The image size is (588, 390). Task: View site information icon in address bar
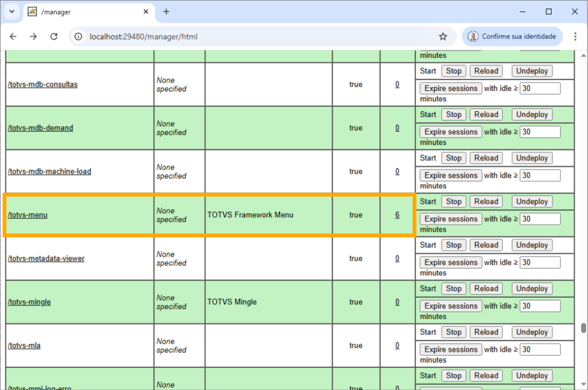(78, 36)
